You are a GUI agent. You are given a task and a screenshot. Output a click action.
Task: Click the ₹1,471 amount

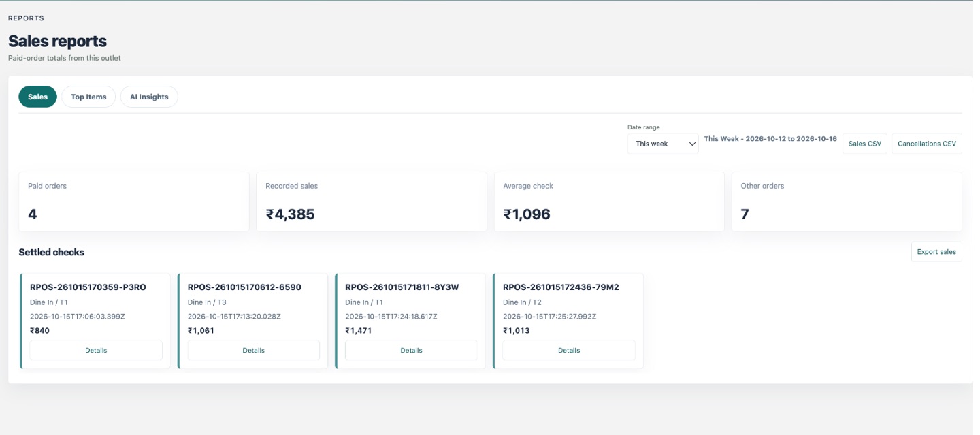[359, 331]
